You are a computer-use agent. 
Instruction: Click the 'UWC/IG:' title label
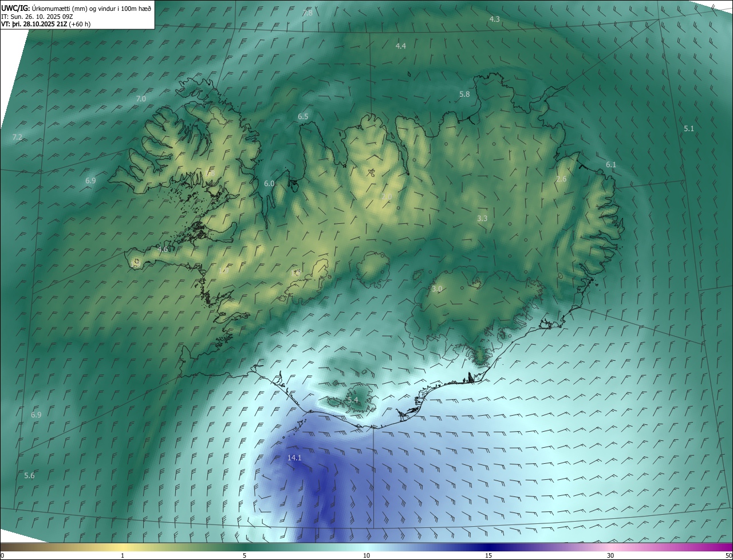coord(15,8)
